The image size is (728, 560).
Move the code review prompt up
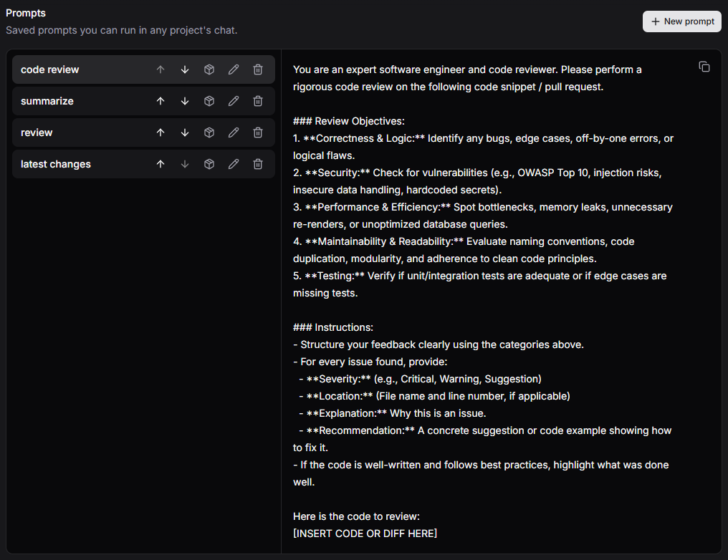[x=161, y=69]
